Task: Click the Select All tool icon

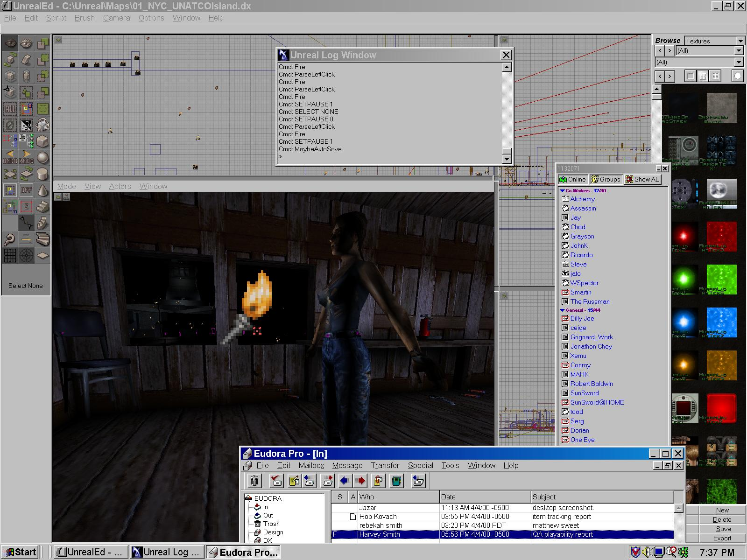Action: click(x=10, y=109)
